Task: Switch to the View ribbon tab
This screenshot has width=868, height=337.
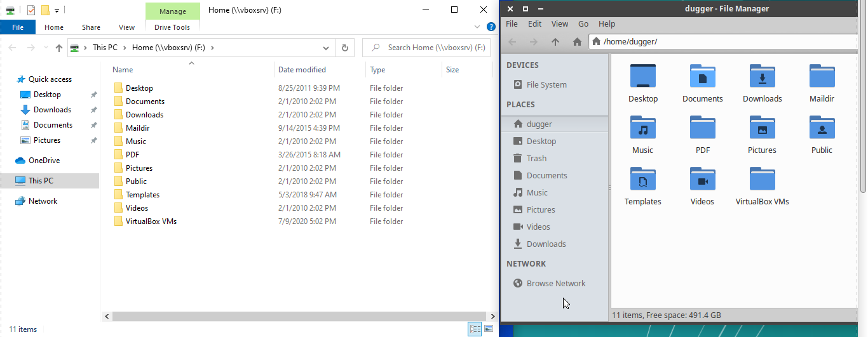Action: click(126, 27)
